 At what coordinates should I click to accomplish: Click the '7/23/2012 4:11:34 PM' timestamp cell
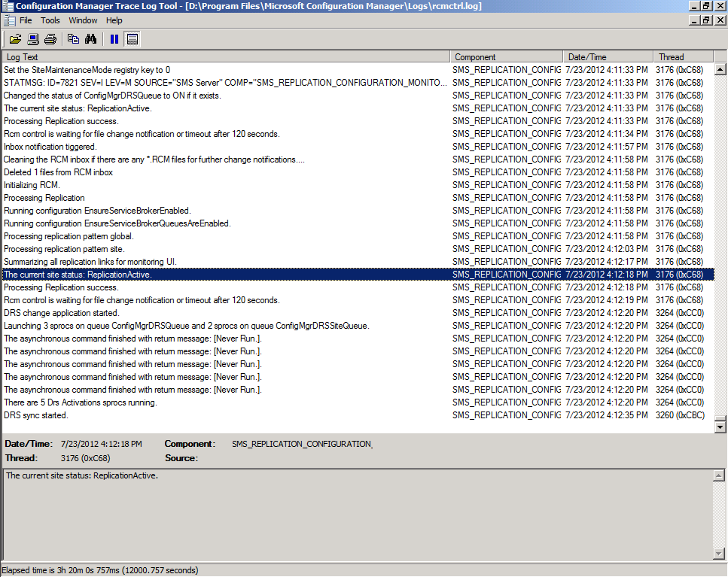(606, 134)
